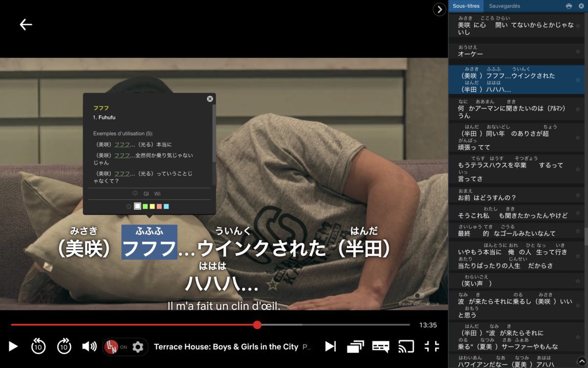Skip forward 10 seconds

click(64, 346)
